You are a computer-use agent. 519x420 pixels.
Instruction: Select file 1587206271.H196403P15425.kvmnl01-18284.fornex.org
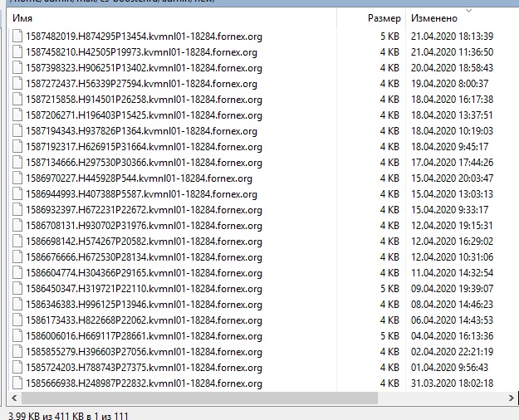[x=144, y=115]
